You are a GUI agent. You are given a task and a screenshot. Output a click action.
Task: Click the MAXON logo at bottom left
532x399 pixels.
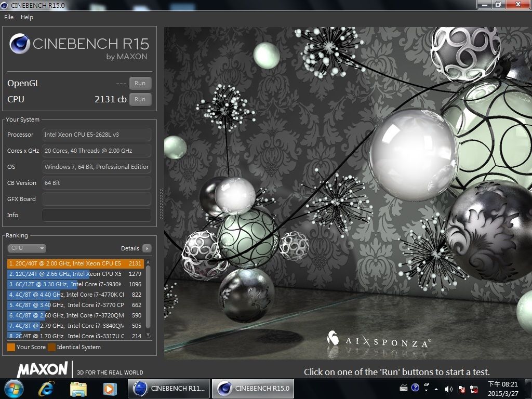(42, 369)
